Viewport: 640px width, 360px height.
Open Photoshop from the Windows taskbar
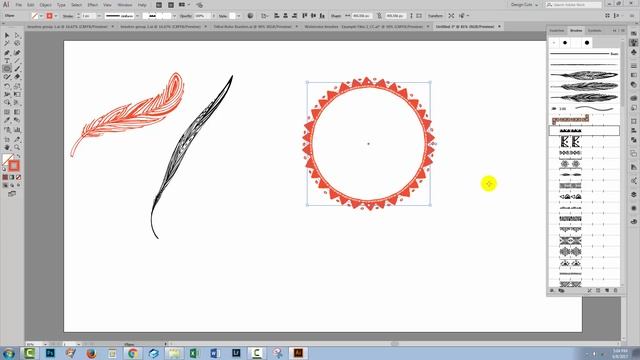pos(50,353)
